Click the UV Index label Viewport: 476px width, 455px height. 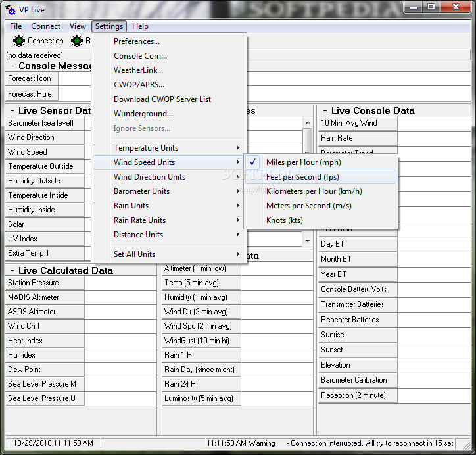pyautogui.click(x=45, y=239)
